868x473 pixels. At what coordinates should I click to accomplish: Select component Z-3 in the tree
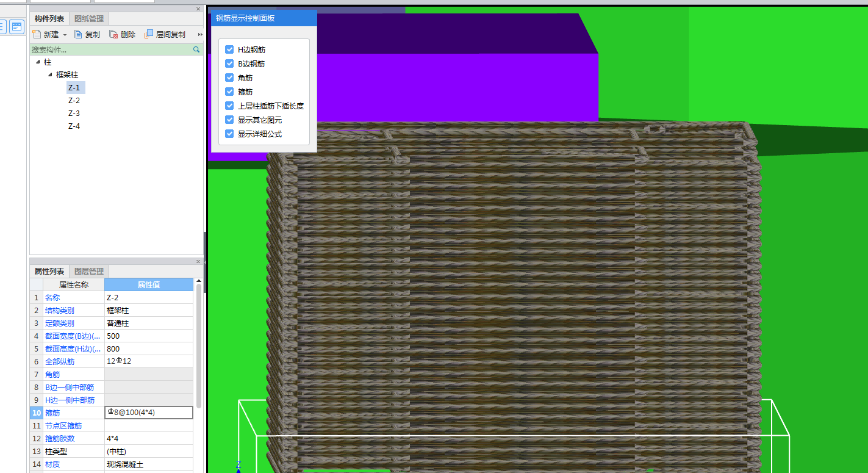(x=74, y=114)
